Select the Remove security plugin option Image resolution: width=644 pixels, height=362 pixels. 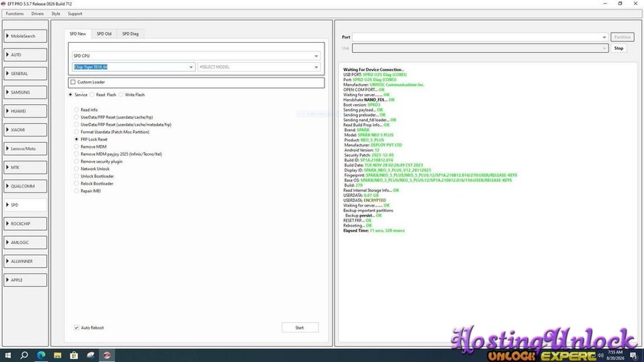tap(76, 161)
